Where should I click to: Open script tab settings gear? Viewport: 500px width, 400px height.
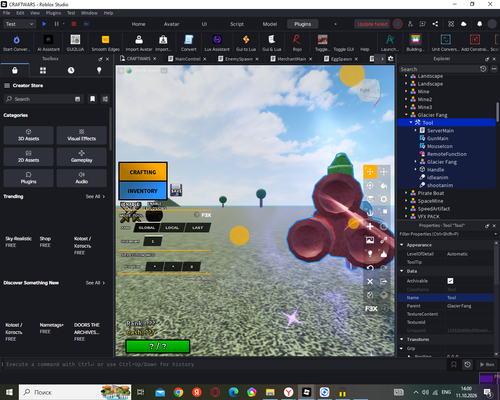click(391, 59)
